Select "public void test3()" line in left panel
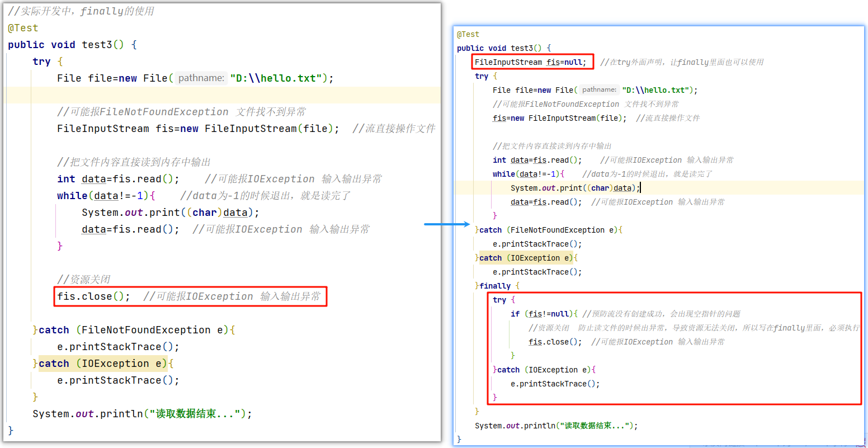This screenshot has height=448, width=868. [x=72, y=45]
